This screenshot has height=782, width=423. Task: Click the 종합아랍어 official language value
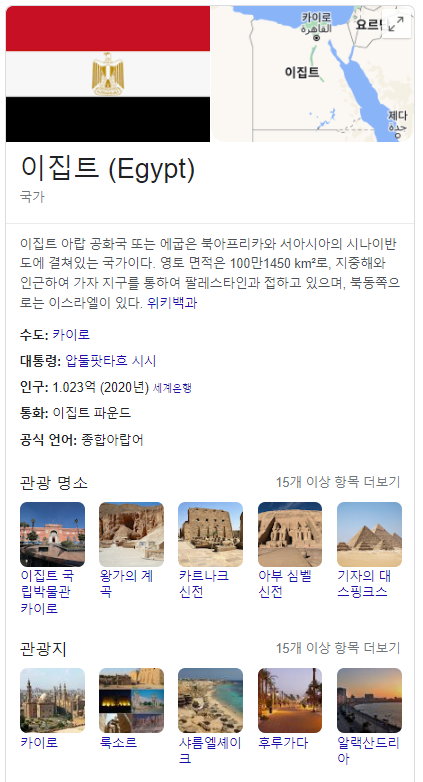pyautogui.click(x=112, y=440)
